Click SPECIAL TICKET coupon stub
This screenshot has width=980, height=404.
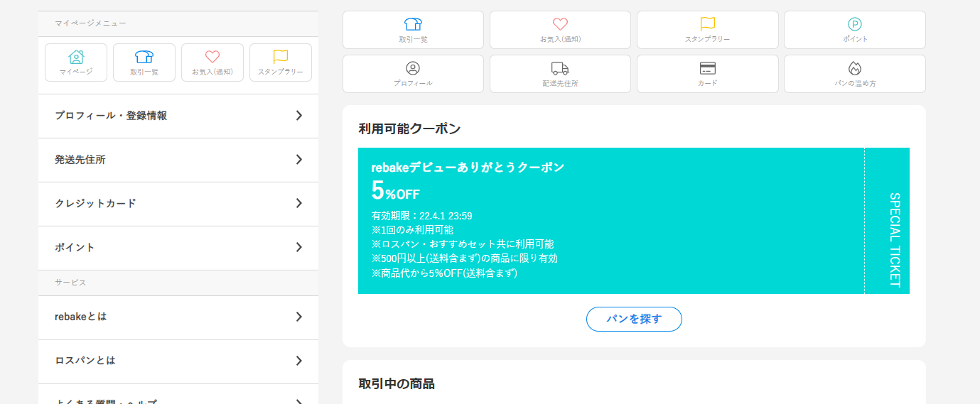pyautogui.click(x=888, y=221)
